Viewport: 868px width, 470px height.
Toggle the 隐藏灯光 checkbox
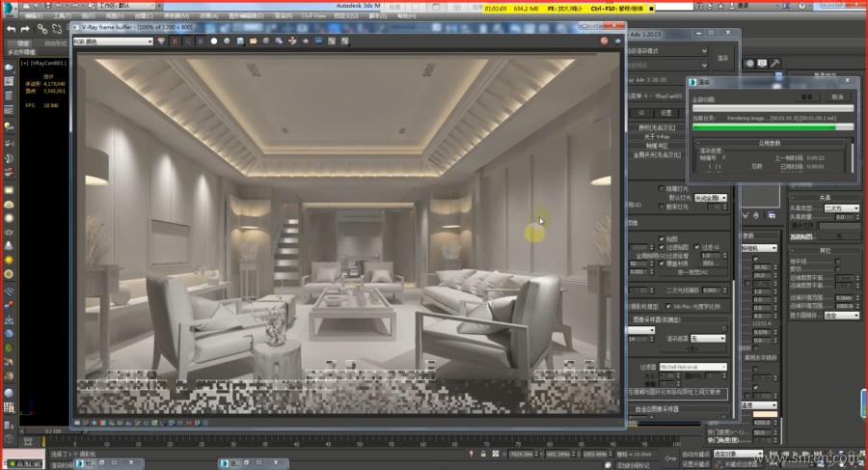pyautogui.click(x=662, y=188)
